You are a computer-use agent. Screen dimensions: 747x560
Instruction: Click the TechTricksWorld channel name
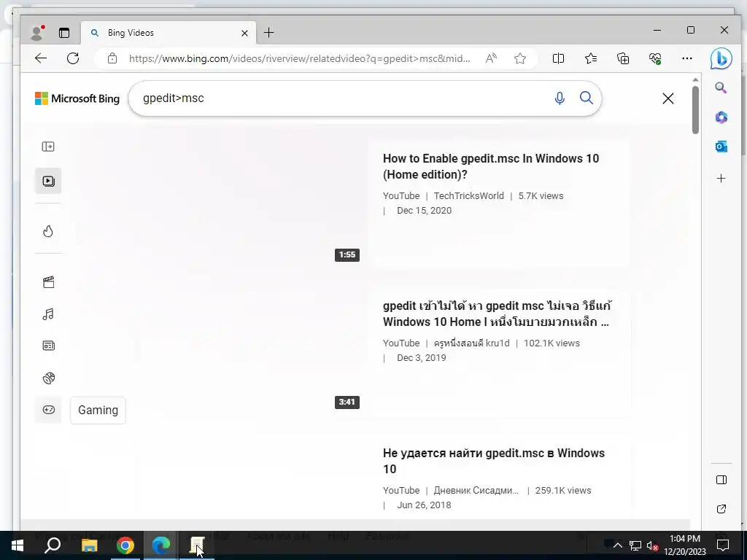click(469, 195)
